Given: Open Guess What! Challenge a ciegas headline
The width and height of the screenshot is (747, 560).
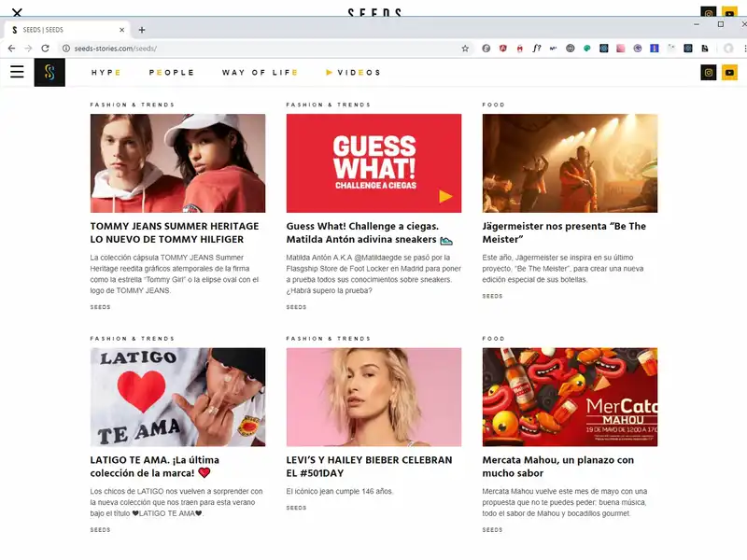Looking at the screenshot, I should tap(369, 232).
